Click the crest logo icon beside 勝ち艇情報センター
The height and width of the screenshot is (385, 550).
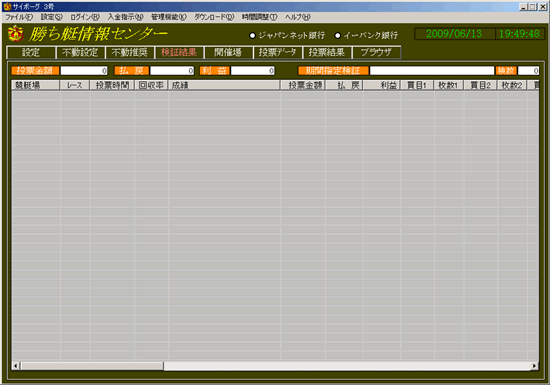tap(15, 34)
